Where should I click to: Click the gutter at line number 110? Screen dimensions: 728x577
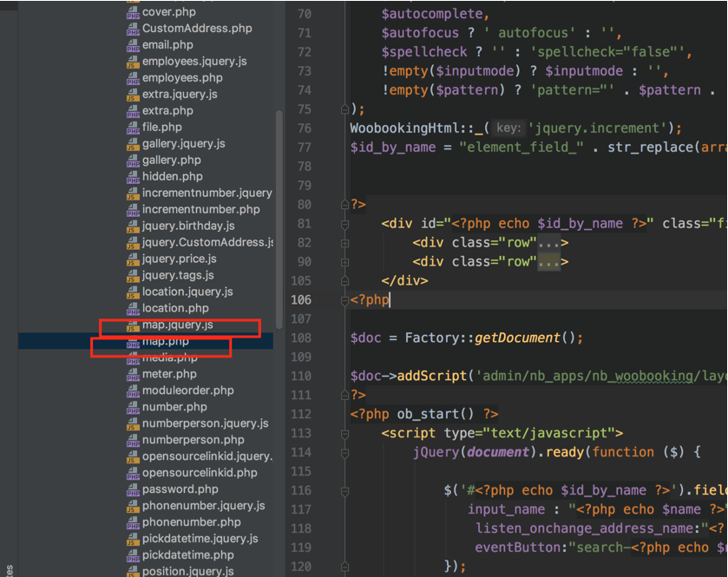301,377
